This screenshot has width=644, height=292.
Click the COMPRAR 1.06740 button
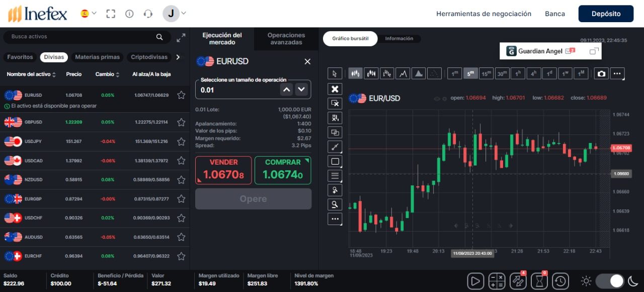283,170
